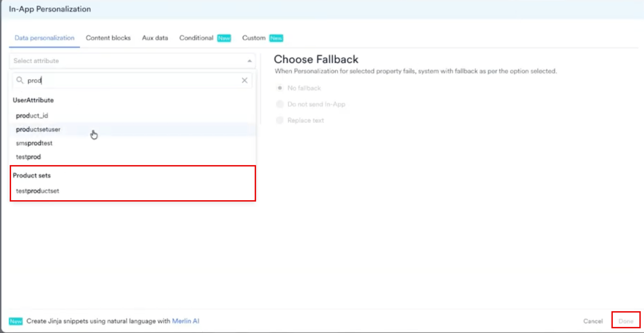This screenshot has height=333, width=644.
Task: Select the Replace text radio option
Action: (280, 120)
